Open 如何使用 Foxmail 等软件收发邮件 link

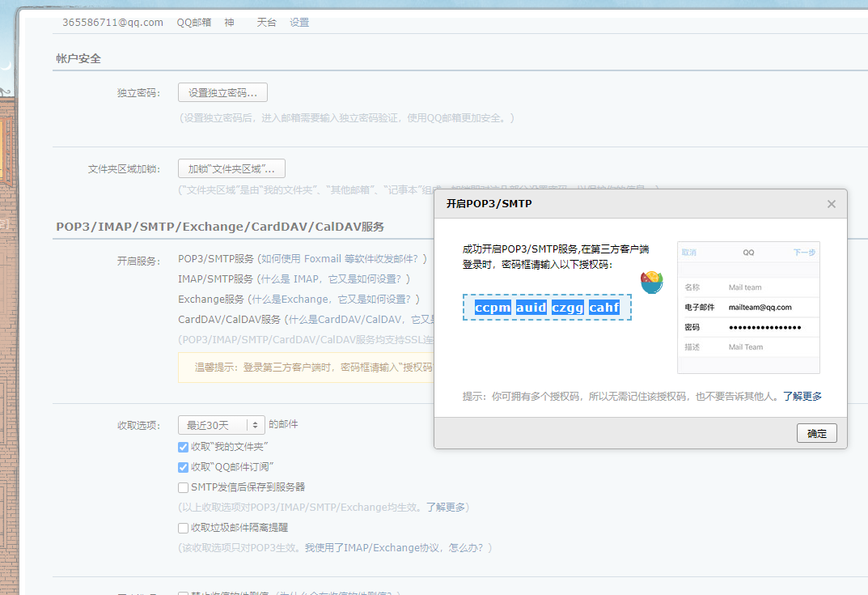340,259
